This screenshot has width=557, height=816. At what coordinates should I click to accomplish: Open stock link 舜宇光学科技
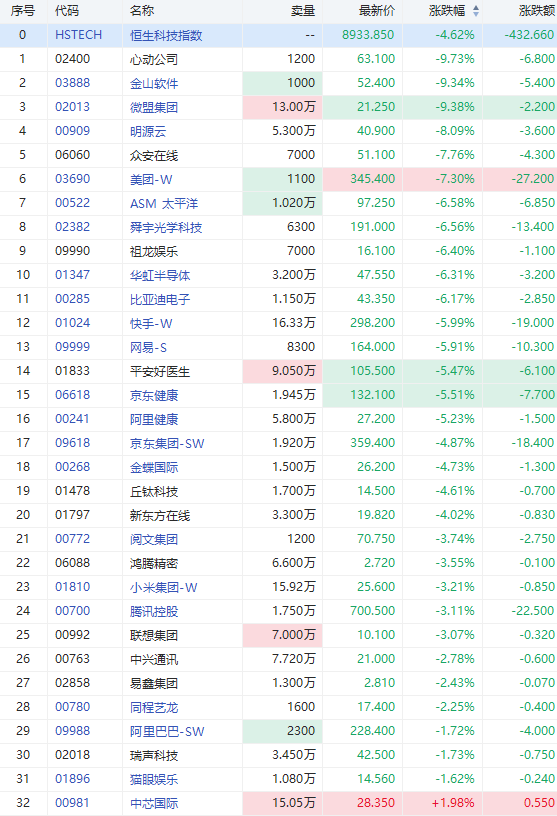[x=166, y=227]
